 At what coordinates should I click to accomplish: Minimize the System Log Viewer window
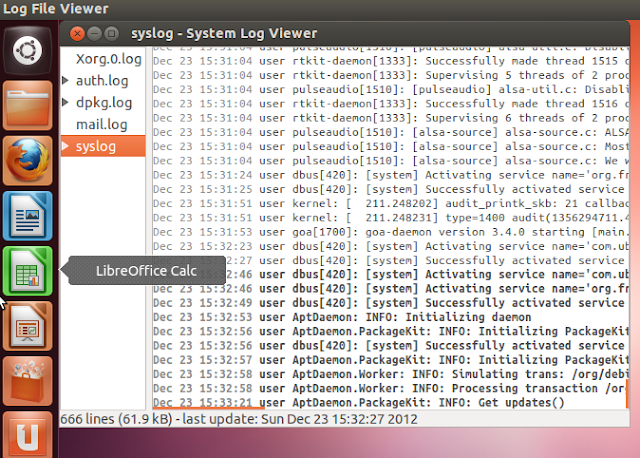point(94,33)
